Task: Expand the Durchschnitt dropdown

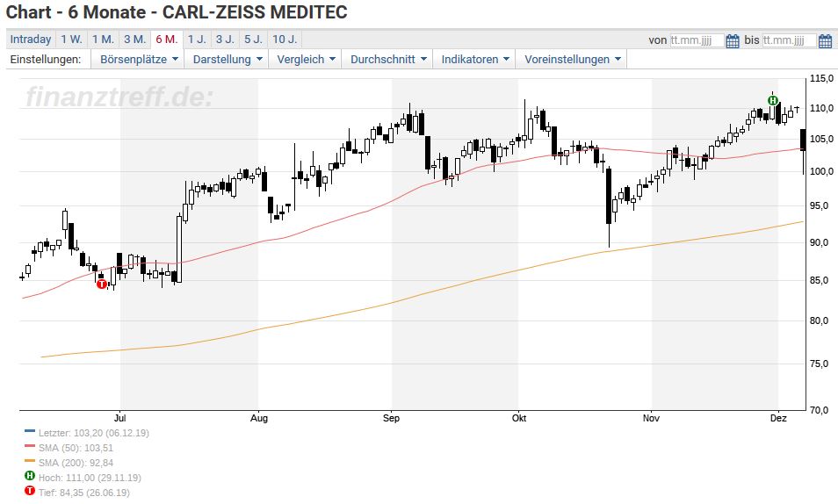Action: [x=388, y=60]
